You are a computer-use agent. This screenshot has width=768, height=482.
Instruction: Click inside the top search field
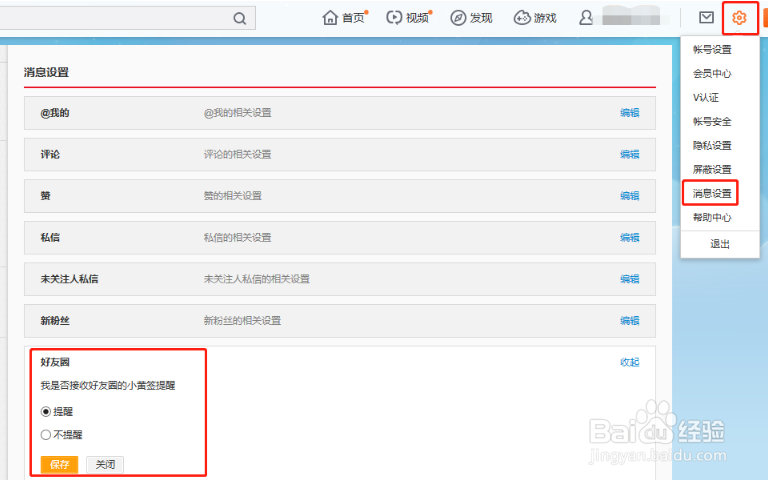coord(127,18)
